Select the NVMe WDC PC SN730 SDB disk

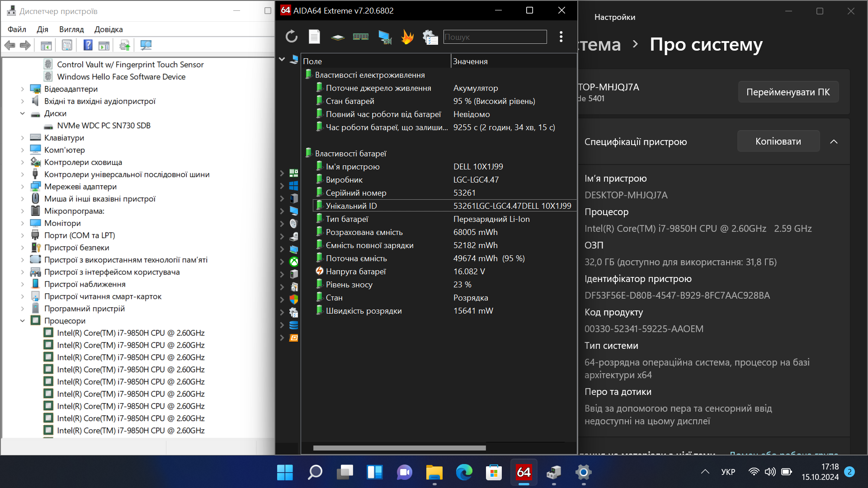[x=104, y=126]
